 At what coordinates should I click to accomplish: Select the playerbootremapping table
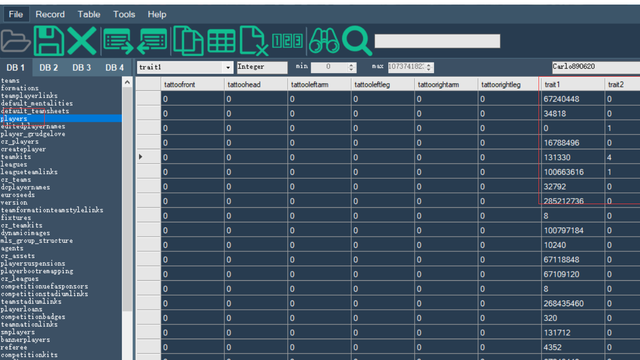click(x=37, y=271)
